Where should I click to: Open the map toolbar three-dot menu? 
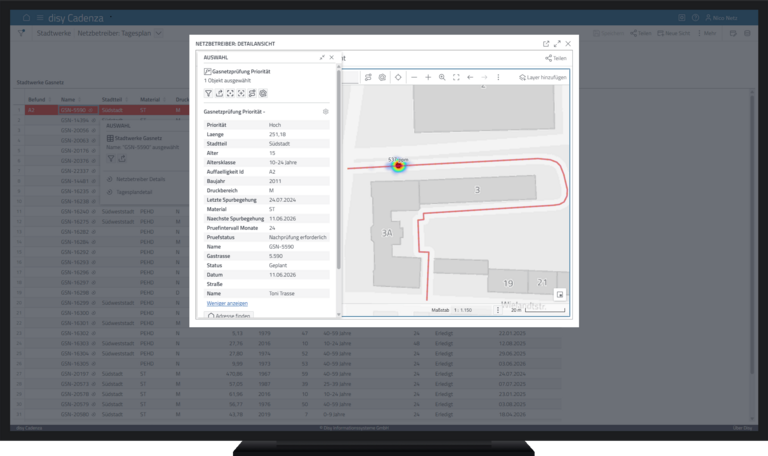pos(498,77)
